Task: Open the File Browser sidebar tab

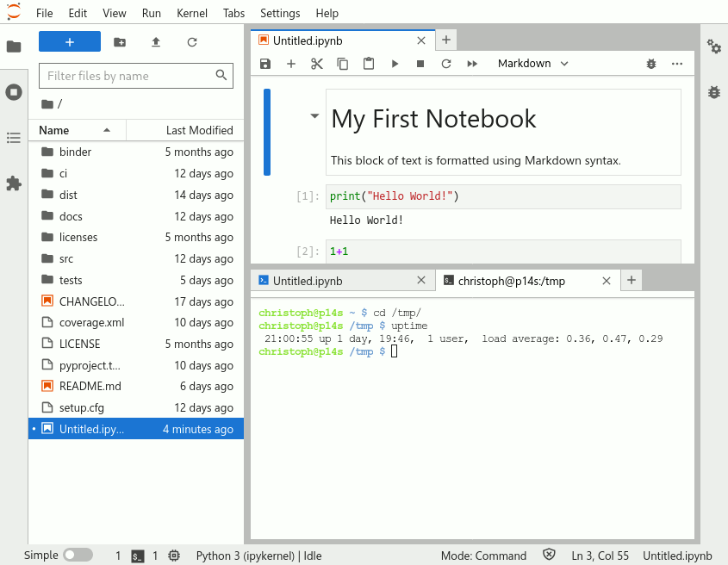Action: (x=14, y=47)
